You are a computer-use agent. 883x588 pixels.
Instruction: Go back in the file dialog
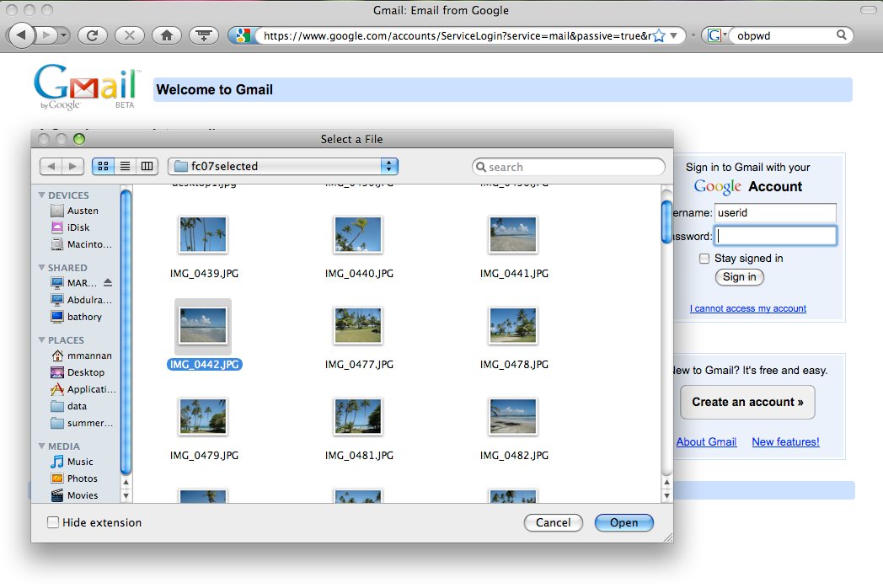[51, 166]
